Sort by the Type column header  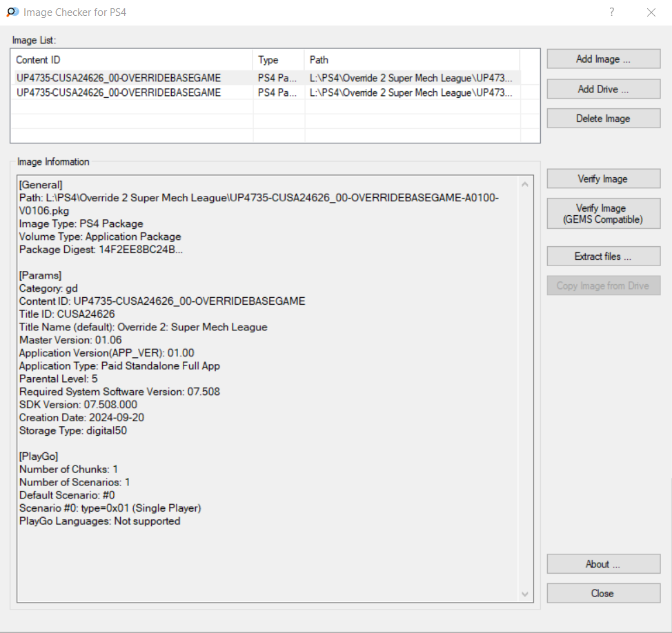pos(279,60)
